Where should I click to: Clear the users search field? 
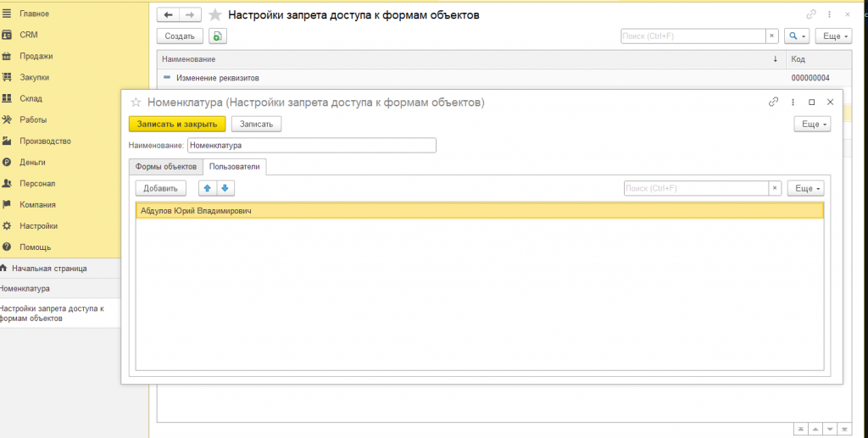click(775, 188)
